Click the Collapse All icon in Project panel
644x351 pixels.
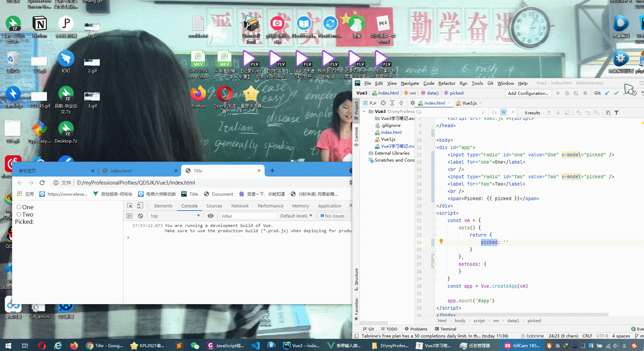coord(401,103)
